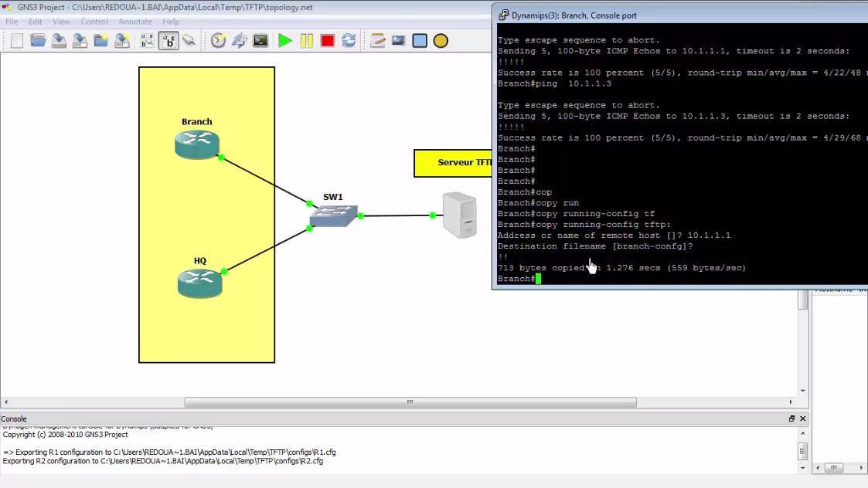Screen dimensions: 868x488
Task: Click the 'Exporting R1 configuration' console line
Action: coord(169,452)
